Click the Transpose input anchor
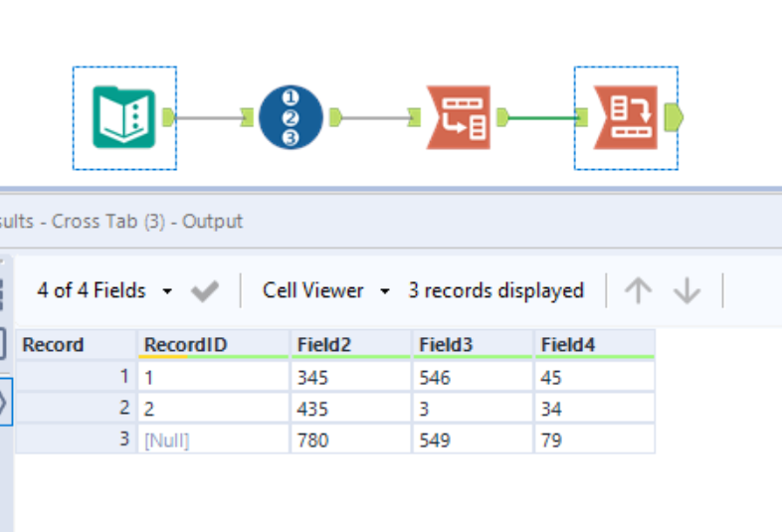 [414, 118]
